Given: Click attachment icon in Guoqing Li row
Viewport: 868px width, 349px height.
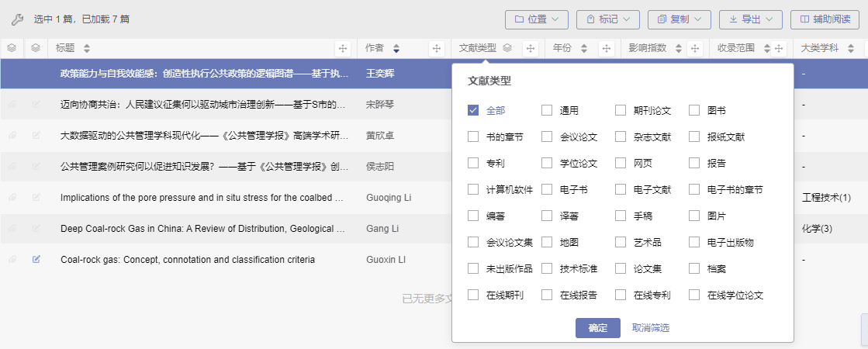Looking at the screenshot, I should point(12,197).
